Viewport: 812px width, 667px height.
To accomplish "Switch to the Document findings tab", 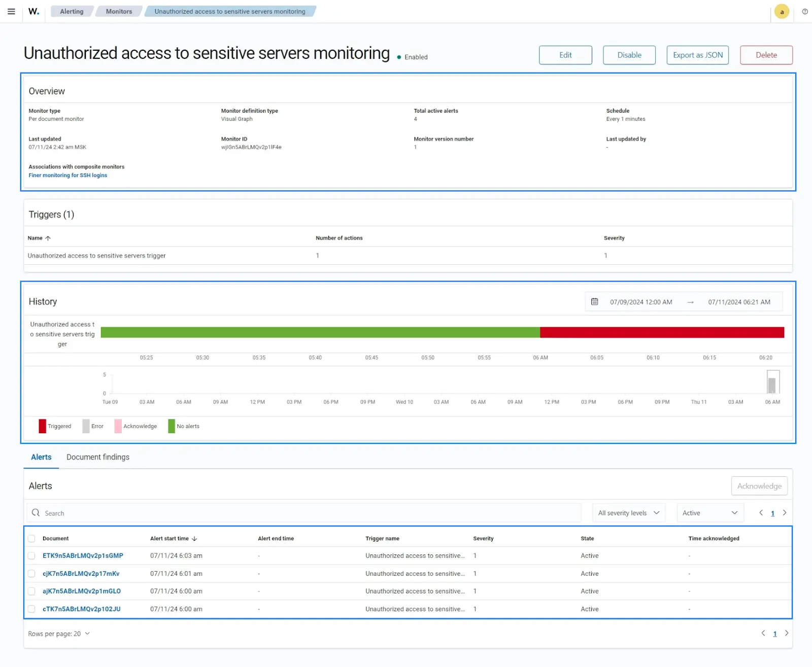I will click(98, 457).
